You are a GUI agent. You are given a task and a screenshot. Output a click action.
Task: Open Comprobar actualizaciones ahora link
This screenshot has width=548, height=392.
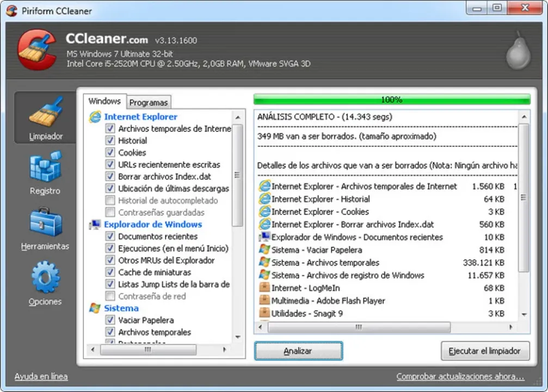460,376
